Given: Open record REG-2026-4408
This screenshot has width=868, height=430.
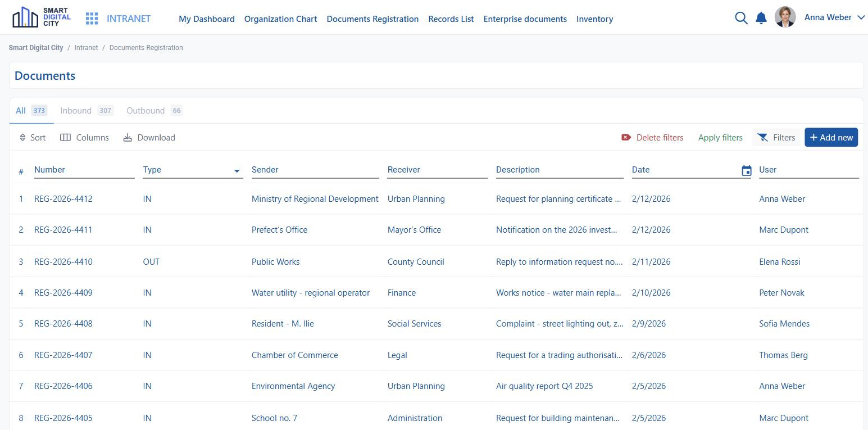Looking at the screenshot, I should tap(63, 324).
